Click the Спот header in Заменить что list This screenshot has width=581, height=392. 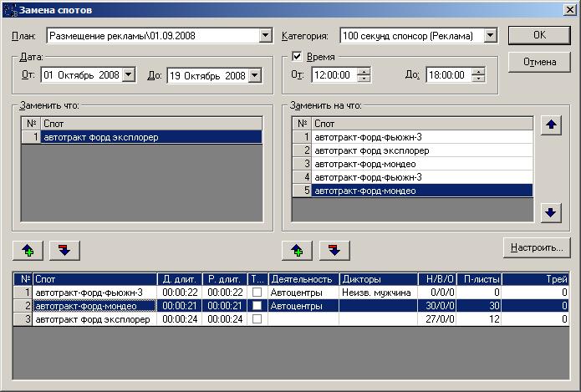[x=151, y=124]
